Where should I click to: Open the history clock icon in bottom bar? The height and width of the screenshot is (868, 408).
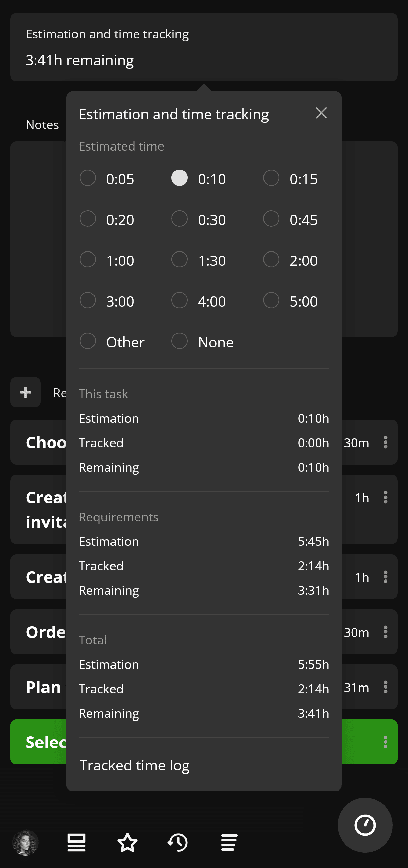click(x=178, y=843)
